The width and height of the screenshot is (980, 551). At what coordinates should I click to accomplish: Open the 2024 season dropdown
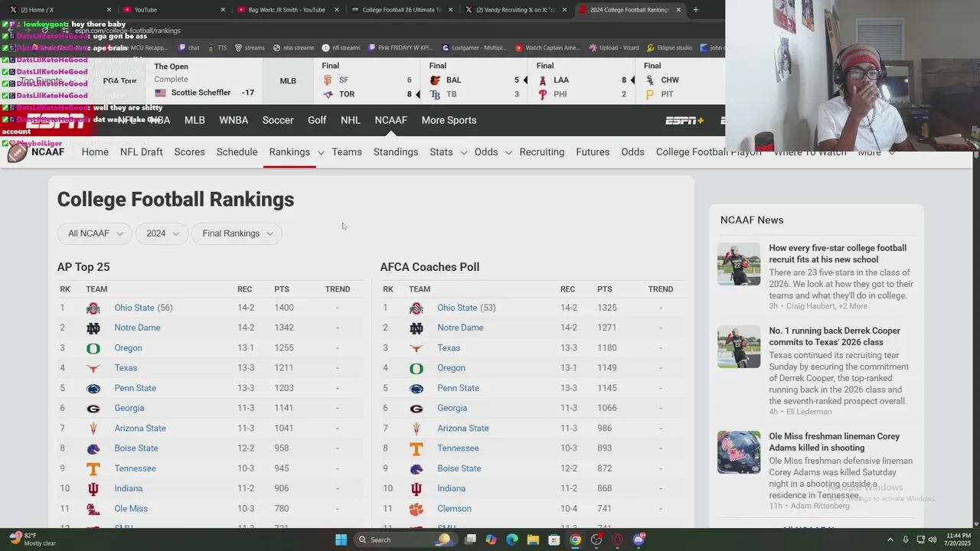[x=162, y=233]
